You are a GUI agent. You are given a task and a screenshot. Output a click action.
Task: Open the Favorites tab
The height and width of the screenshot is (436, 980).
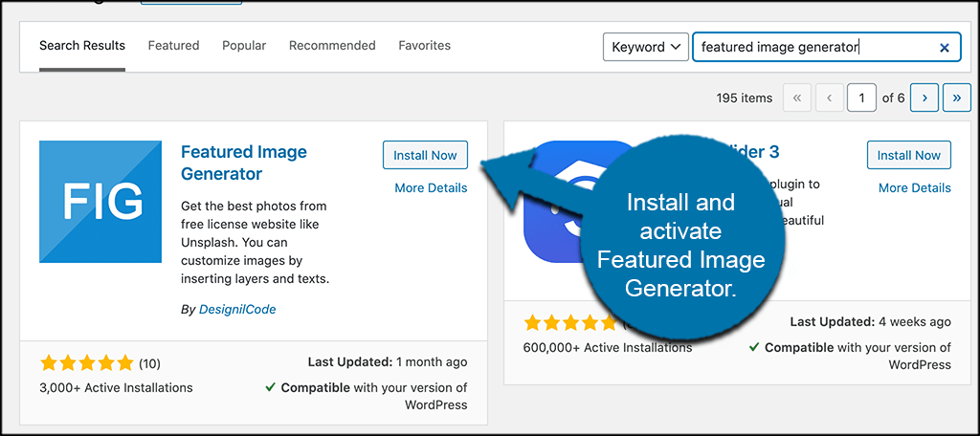(x=424, y=46)
